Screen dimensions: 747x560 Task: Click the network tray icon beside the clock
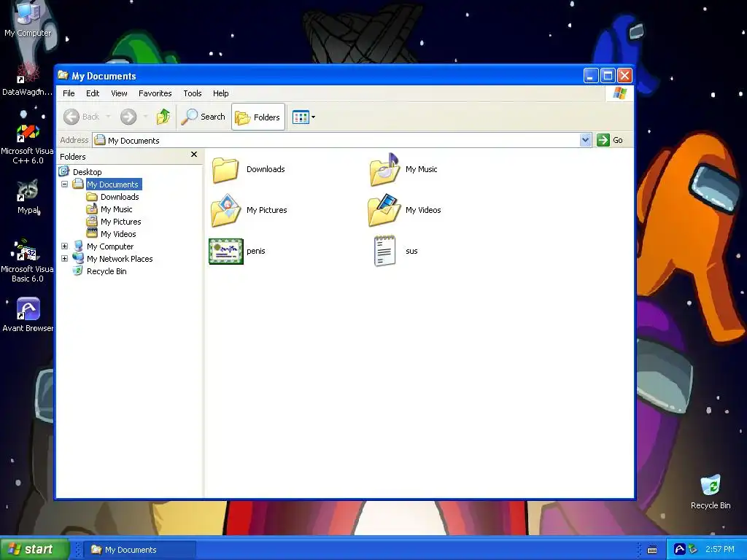[x=692, y=550]
